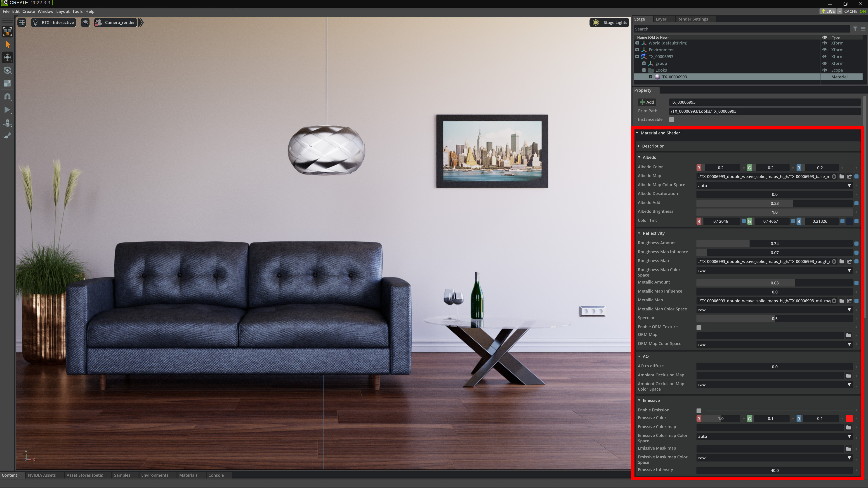Open the red Emissive Color swatch

(849, 419)
